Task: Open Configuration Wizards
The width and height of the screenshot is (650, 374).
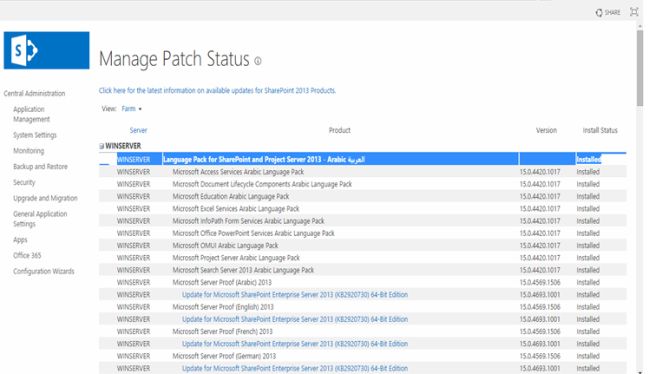Action: (44, 271)
